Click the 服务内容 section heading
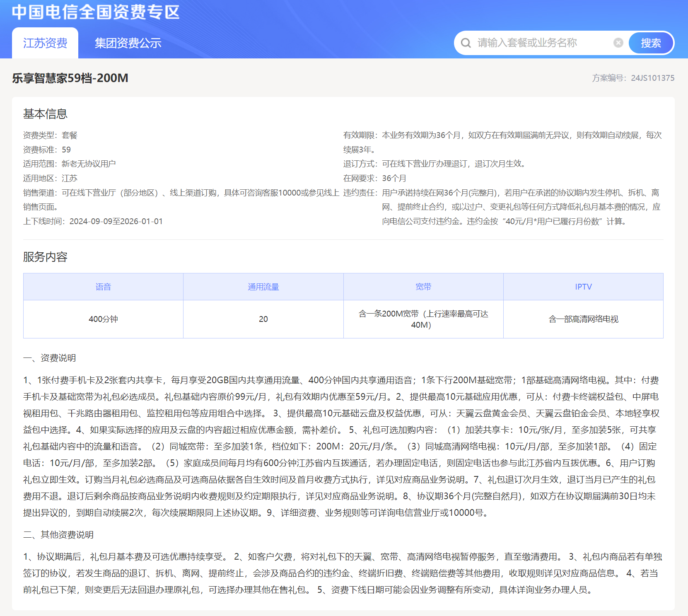This screenshot has width=688, height=616. (x=46, y=257)
